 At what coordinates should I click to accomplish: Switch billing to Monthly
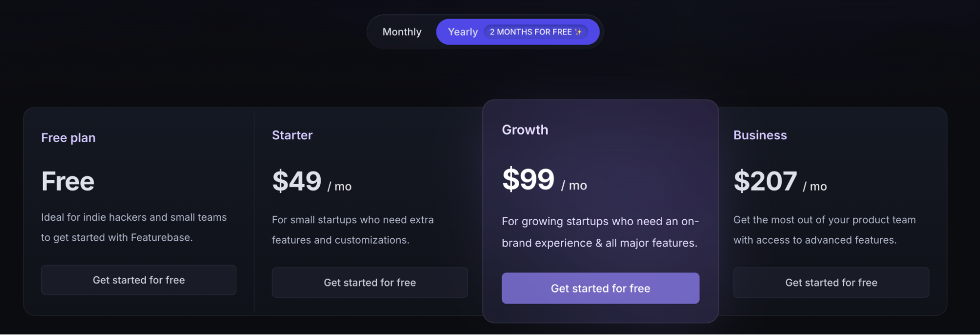pyautogui.click(x=402, y=31)
